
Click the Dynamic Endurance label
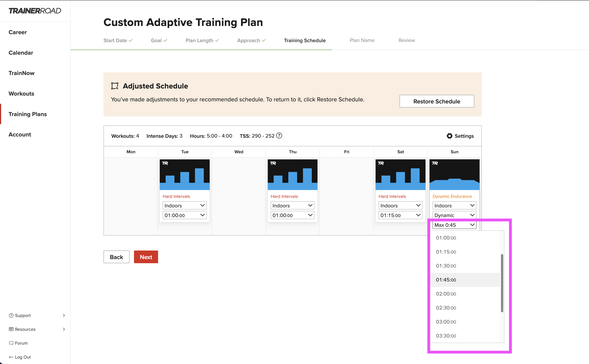click(452, 196)
